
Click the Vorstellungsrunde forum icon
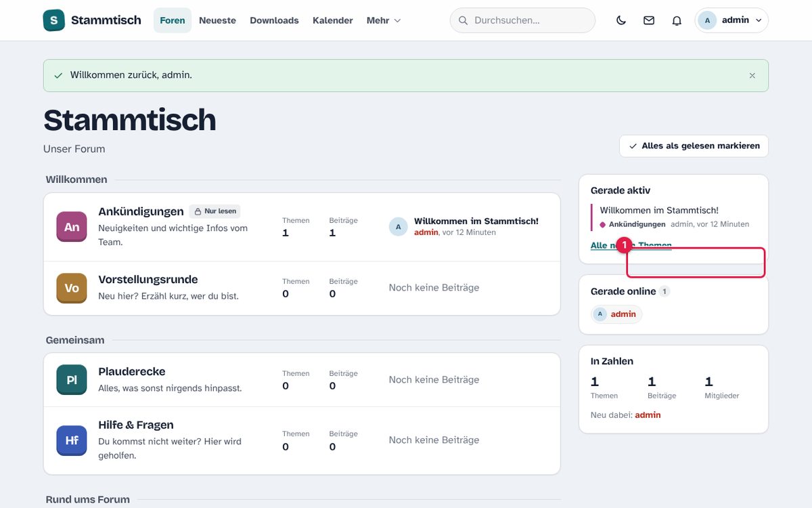point(72,288)
